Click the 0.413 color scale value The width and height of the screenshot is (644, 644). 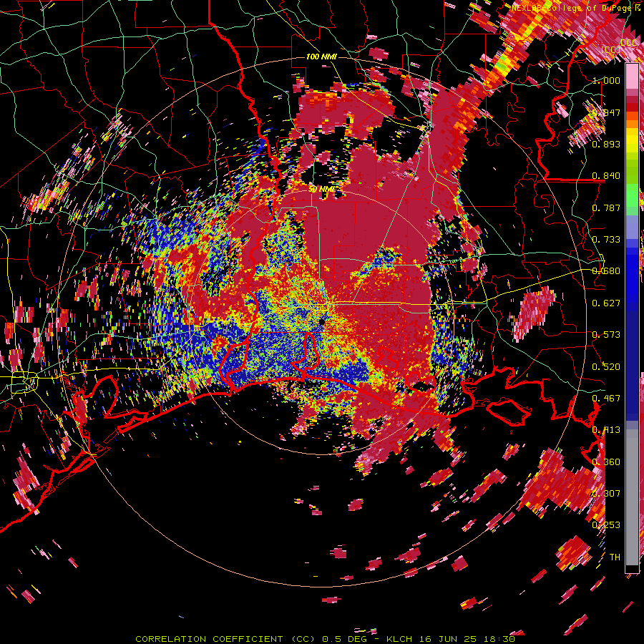coord(606,430)
